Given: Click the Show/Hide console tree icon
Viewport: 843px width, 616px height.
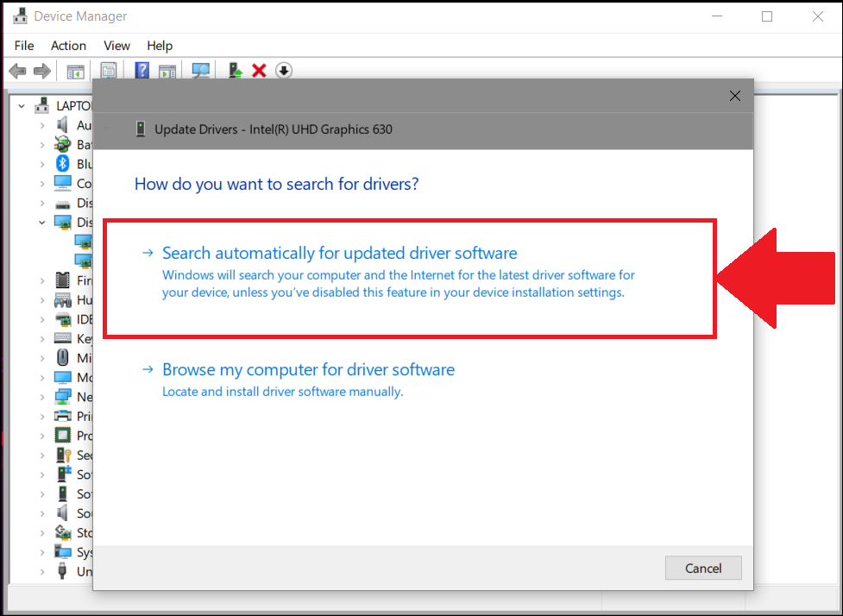Looking at the screenshot, I should (75, 70).
